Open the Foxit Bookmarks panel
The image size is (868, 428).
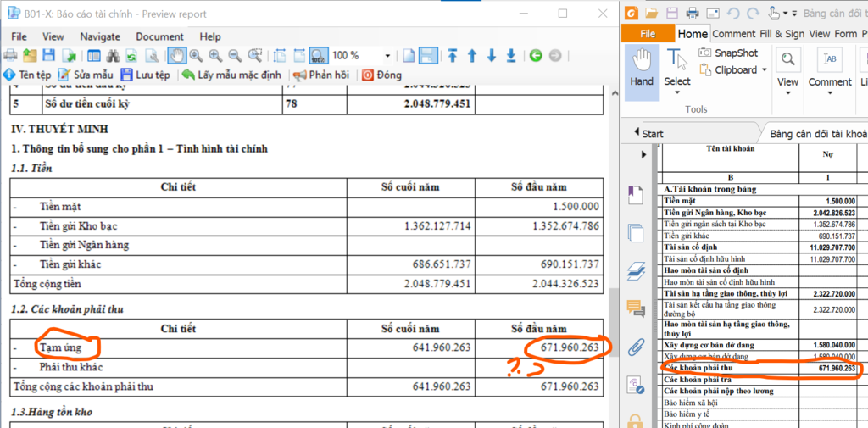click(x=637, y=196)
